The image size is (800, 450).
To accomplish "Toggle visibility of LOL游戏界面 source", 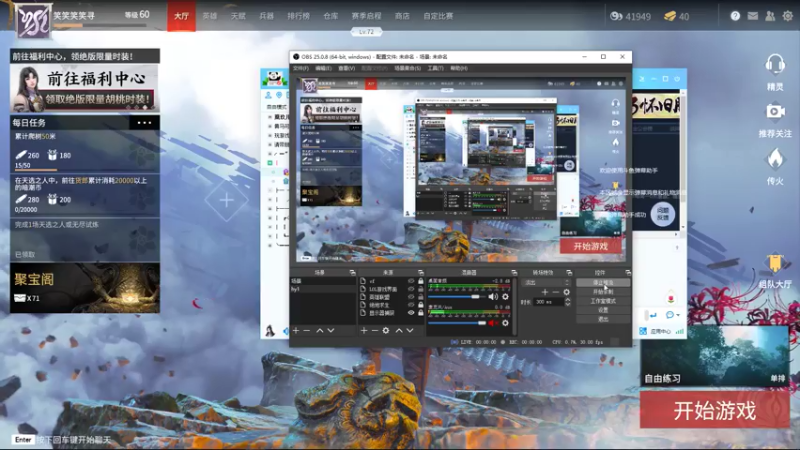I will click(411, 289).
